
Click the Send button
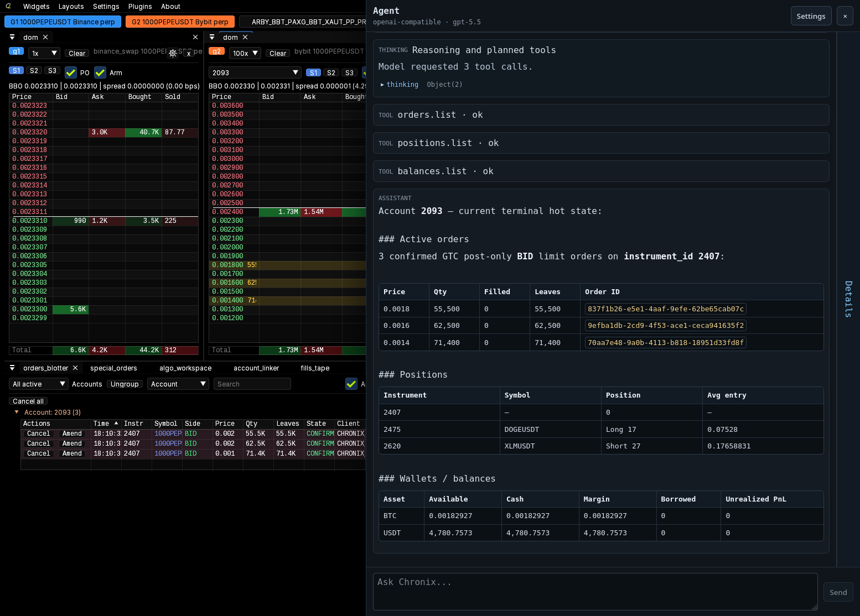pos(838,592)
